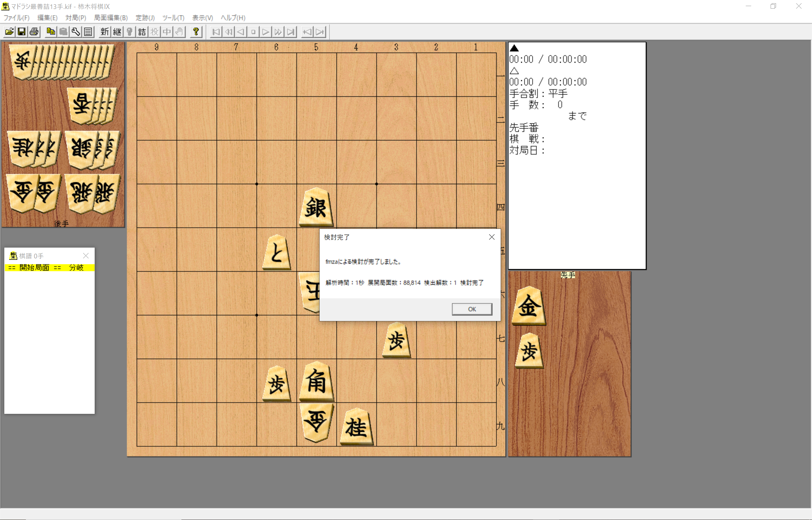
Task: Open settings via wrench icon
Action: pyautogui.click(x=76, y=32)
